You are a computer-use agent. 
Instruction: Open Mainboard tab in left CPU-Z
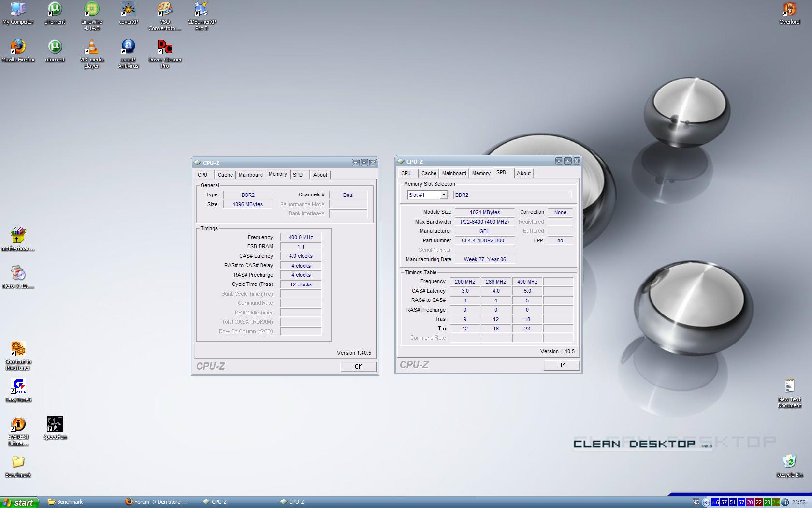pyautogui.click(x=250, y=175)
